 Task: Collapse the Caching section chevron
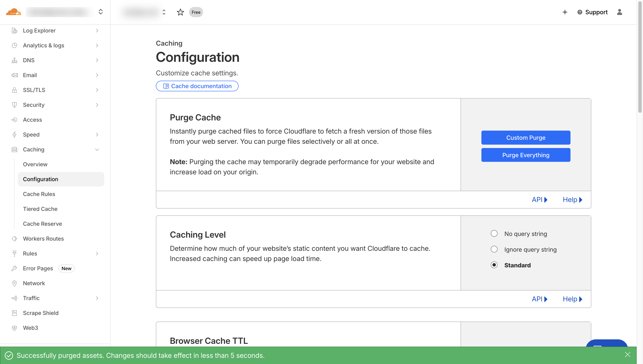click(x=97, y=150)
